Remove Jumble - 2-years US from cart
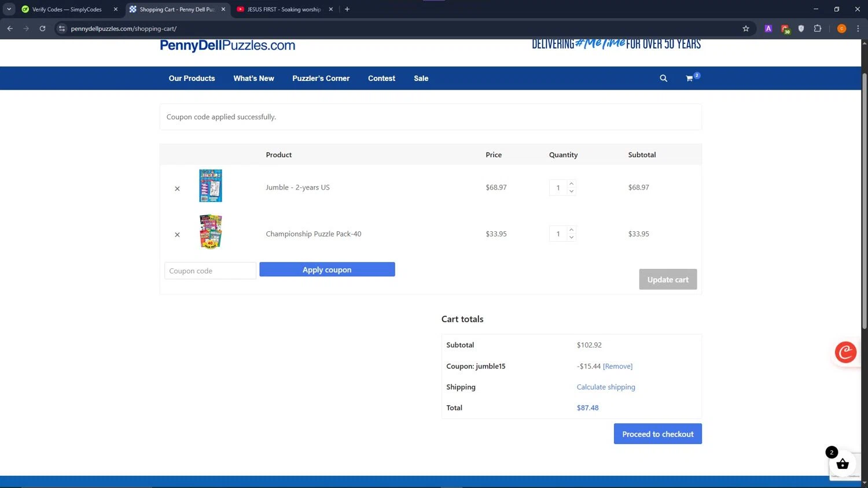Screen dimensions: 868x488 tap(177, 188)
